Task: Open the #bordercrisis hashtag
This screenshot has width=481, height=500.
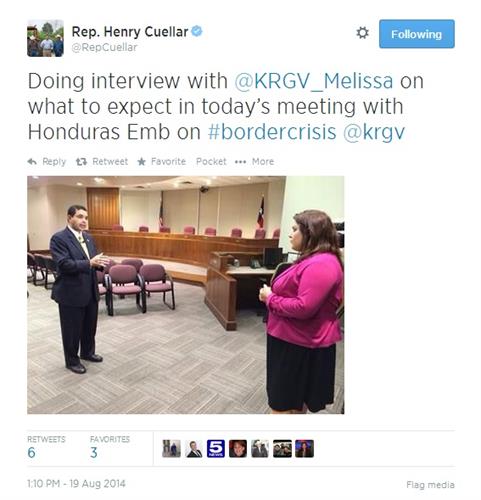Action: coord(272,132)
